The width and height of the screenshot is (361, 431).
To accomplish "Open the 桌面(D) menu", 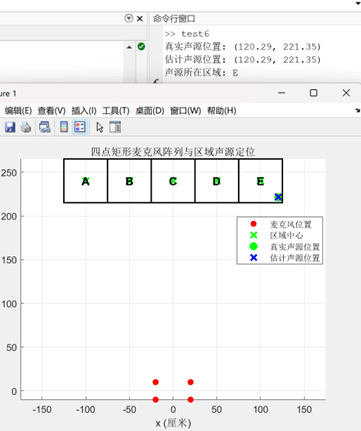I will click(x=150, y=111).
